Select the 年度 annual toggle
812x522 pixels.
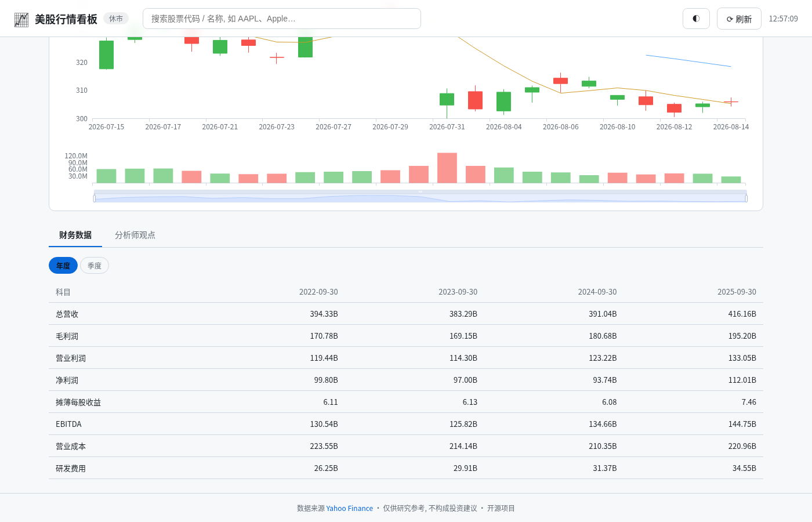pos(63,266)
